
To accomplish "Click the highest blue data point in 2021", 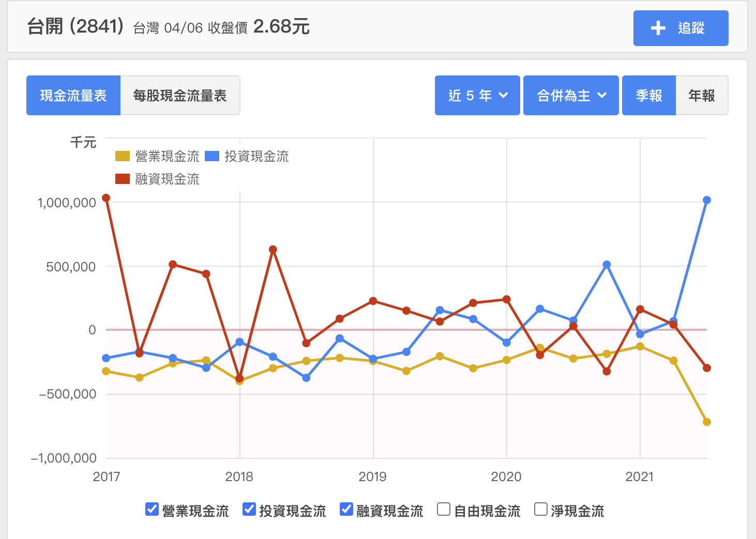I will click(706, 201).
